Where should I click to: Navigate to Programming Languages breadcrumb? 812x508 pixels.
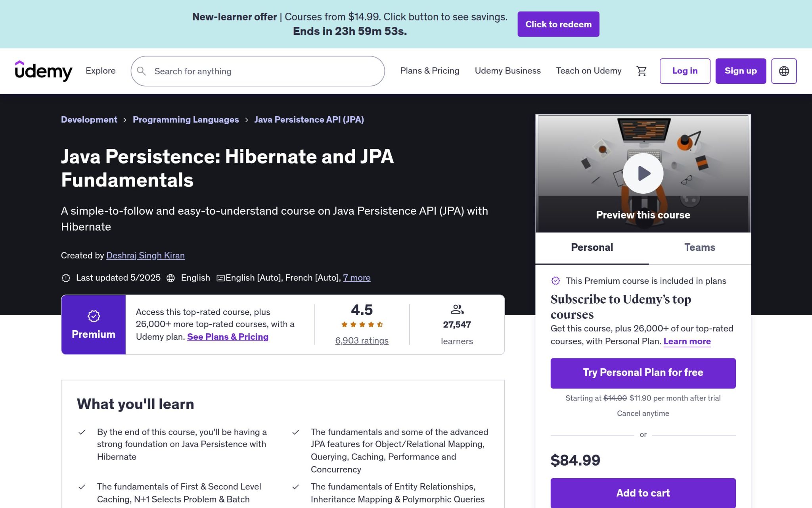pos(186,119)
